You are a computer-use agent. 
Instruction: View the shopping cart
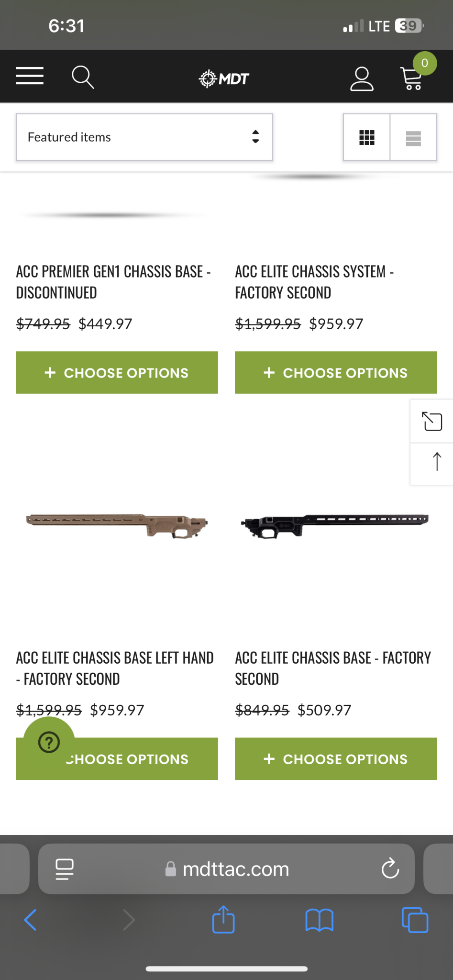click(x=412, y=78)
